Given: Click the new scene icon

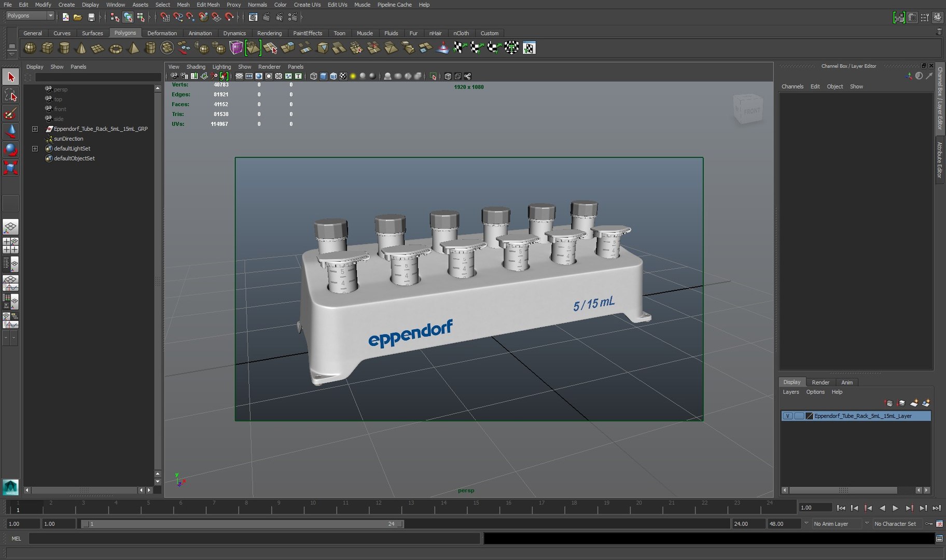Looking at the screenshot, I should point(65,17).
